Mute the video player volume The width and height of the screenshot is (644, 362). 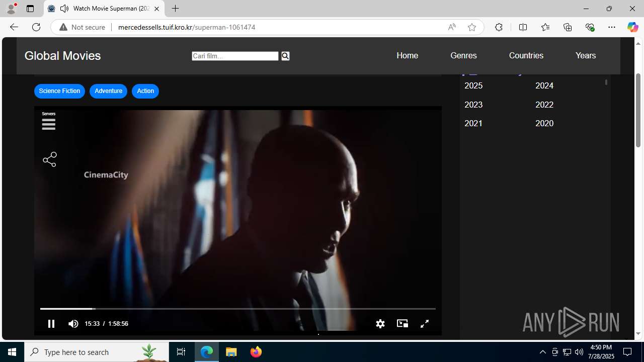point(73,324)
